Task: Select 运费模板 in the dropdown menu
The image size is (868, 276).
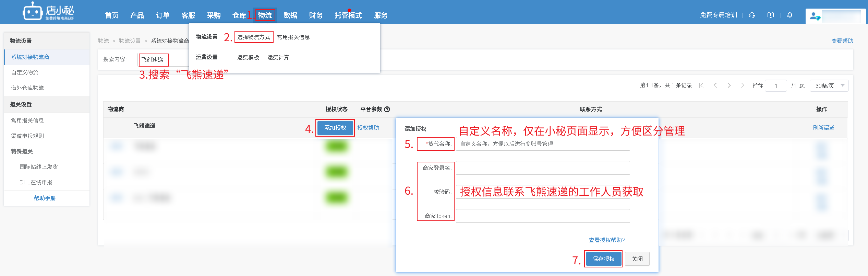Action: 248,57
